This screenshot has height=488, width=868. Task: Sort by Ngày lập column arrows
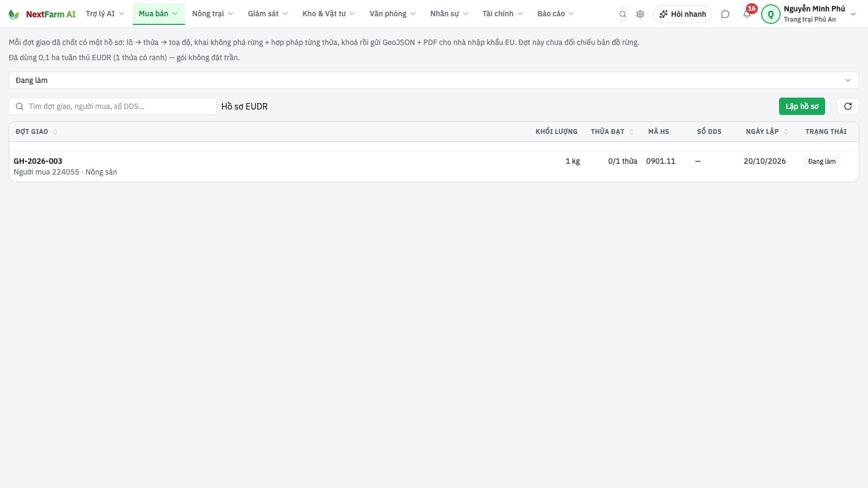pyautogui.click(x=786, y=132)
